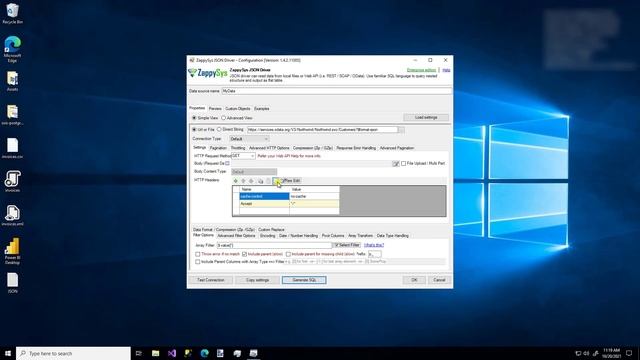Open the notification center icon
The width and height of the screenshot is (640, 360).
[x=629, y=353]
